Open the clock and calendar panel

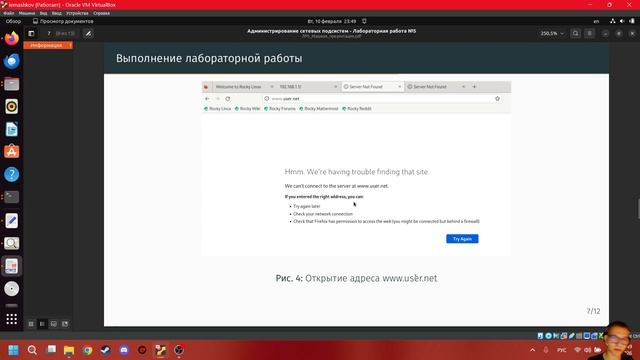332,21
